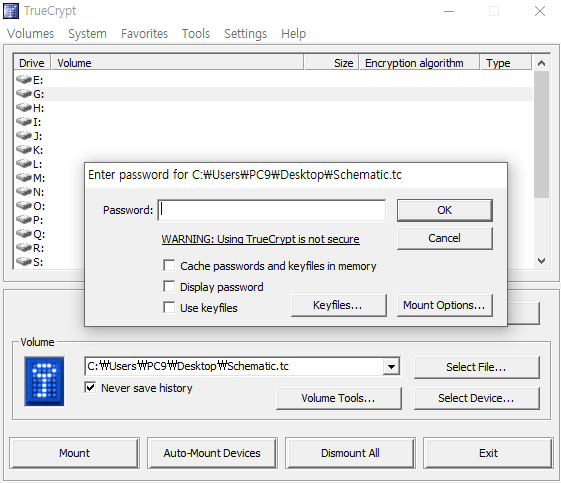The image size is (561, 483).
Task: Click the TrueCrypt app icon in title bar
Action: pyautogui.click(x=11, y=11)
